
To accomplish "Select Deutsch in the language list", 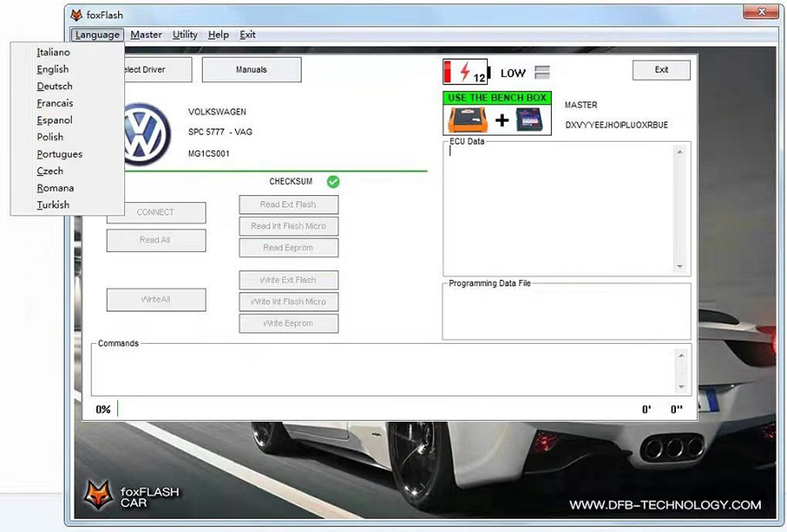I will click(x=54, y=87).
